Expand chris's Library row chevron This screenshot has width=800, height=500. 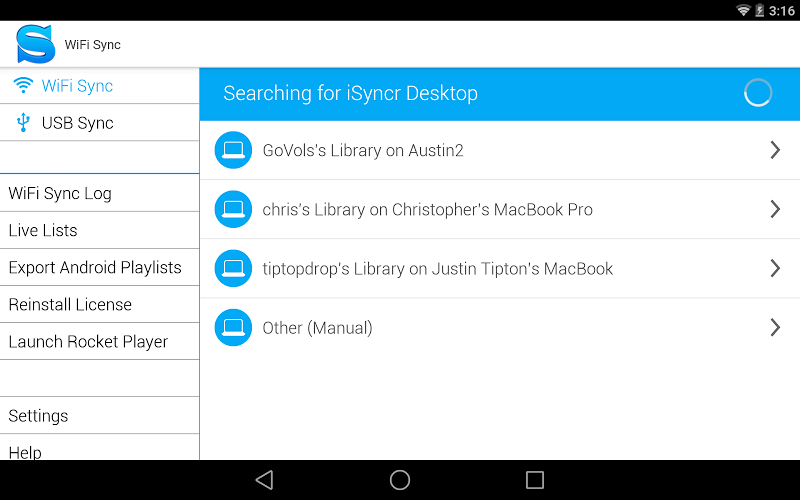point(775,209)
